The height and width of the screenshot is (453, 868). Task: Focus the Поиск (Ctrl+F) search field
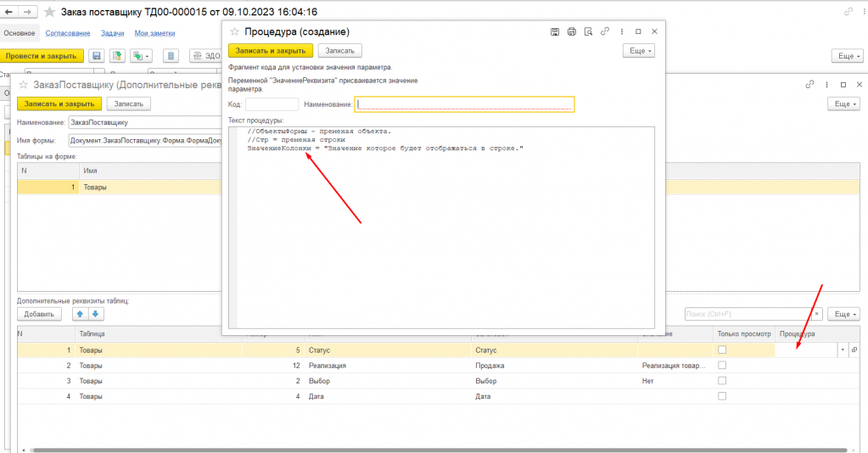coord(748,314)
